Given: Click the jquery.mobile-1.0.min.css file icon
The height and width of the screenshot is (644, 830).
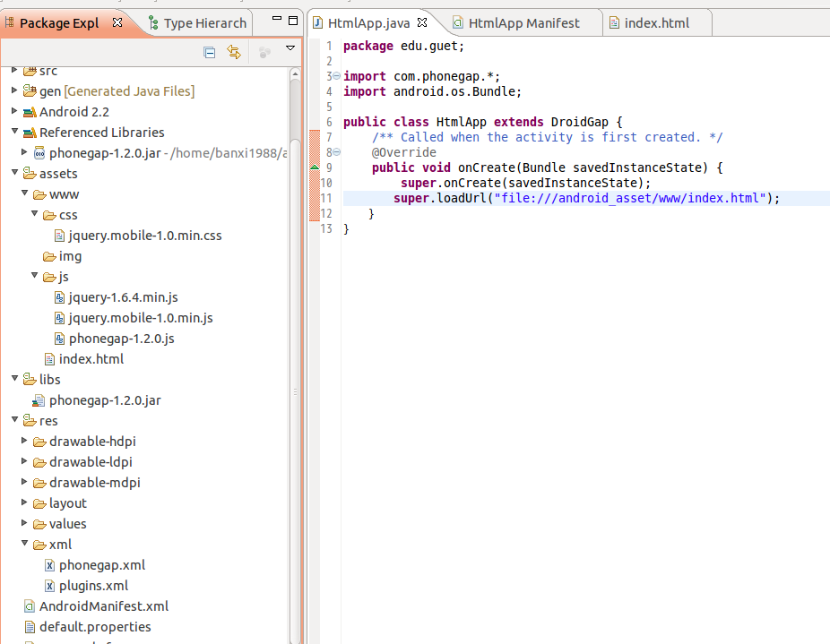Looking at the screenshot, I should click(x=60, y=236).
